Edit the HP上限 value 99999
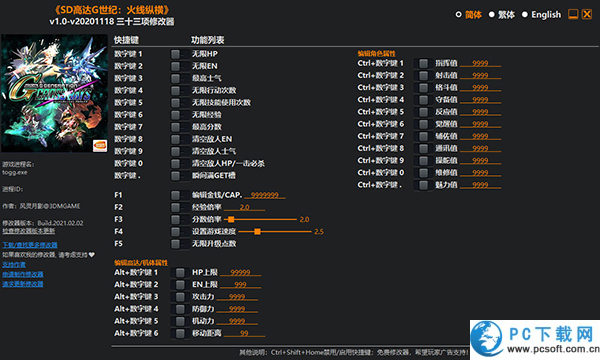This screenshot has width=600, height=360. [x=240, y=272]
